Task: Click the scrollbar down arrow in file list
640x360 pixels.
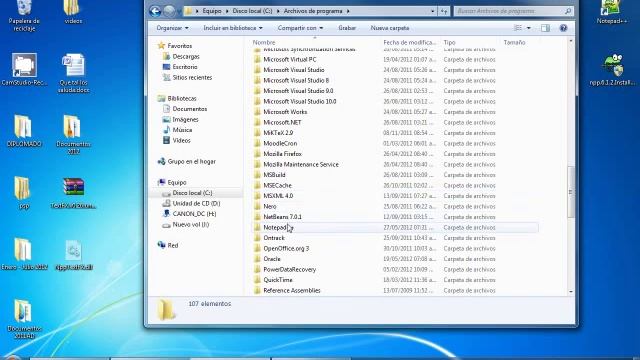Action: (x=571, y=291)
